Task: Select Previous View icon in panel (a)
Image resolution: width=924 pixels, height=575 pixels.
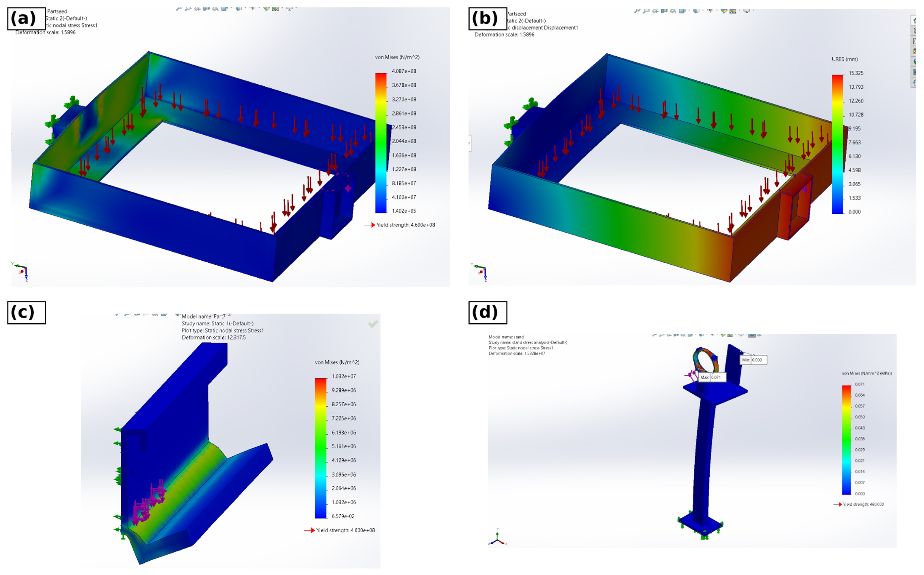Action: [x=197, y=8]
